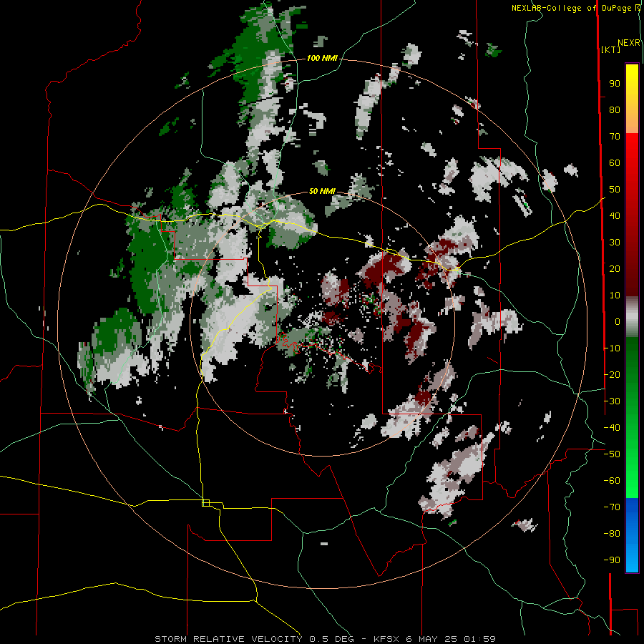Click the 80 value on the velocity scale

(x=615, y=110)
